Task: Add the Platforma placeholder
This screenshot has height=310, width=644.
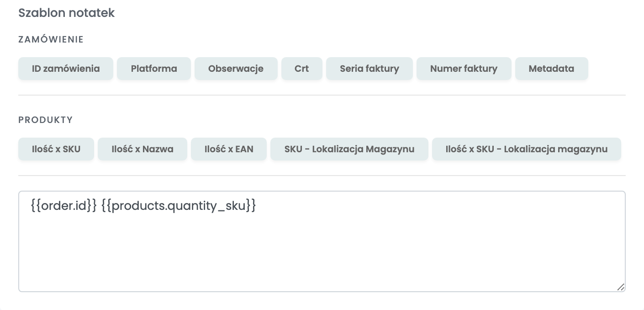Action: [154, 69]
